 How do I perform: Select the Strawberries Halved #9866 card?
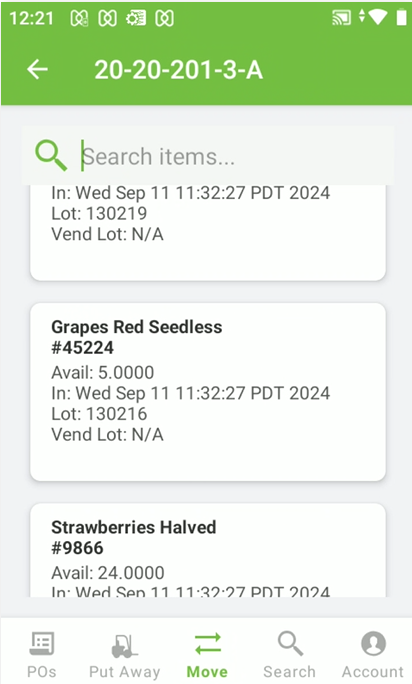(x=208, y=550)
